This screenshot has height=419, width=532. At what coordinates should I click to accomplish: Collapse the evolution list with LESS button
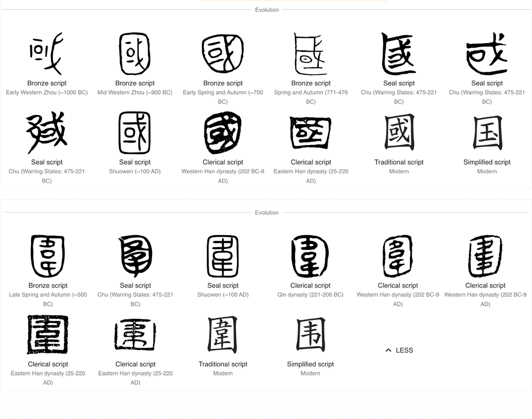[x=399, y=350]
